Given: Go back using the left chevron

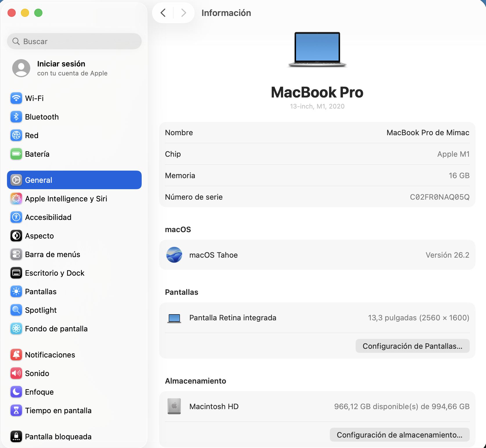Looking at the screenshot, I should point(163,13).
